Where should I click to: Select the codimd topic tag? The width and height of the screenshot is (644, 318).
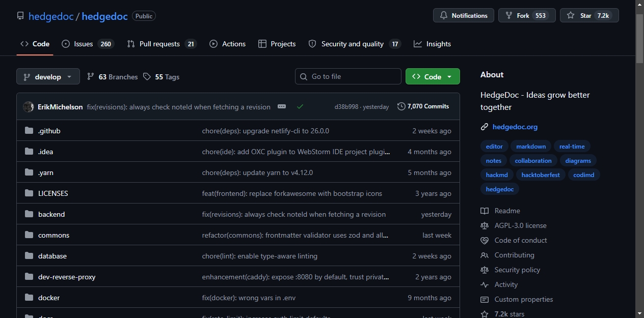point(584,175)
